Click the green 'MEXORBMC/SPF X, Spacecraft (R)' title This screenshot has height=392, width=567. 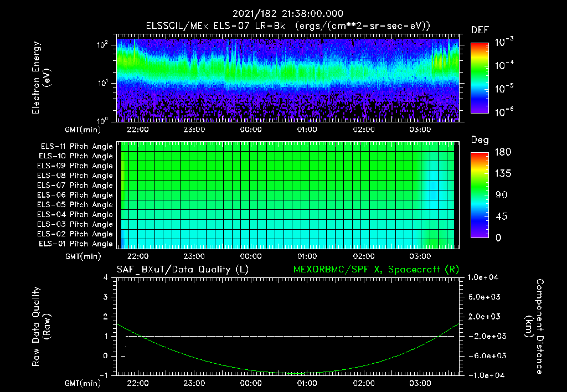pyautogui.click(x=376, y=270)
